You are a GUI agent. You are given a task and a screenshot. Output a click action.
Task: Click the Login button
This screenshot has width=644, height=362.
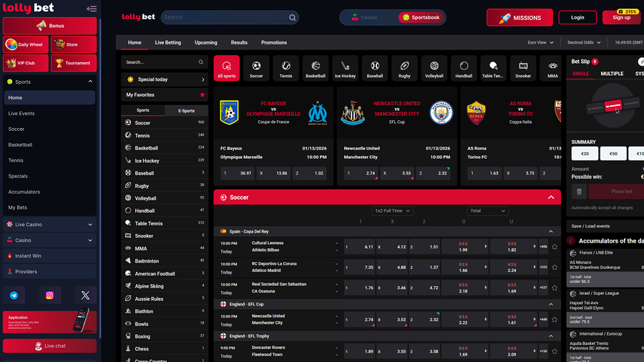(x=577, y=18)
